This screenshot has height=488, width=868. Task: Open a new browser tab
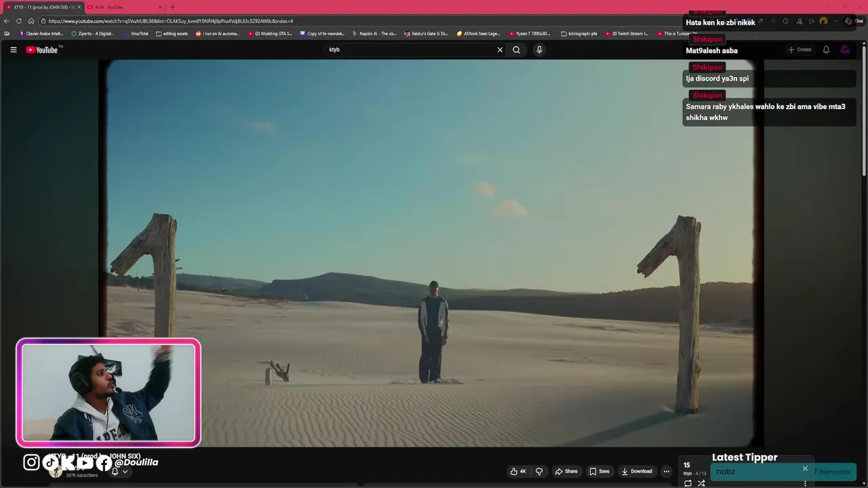[x=172, y=7]
